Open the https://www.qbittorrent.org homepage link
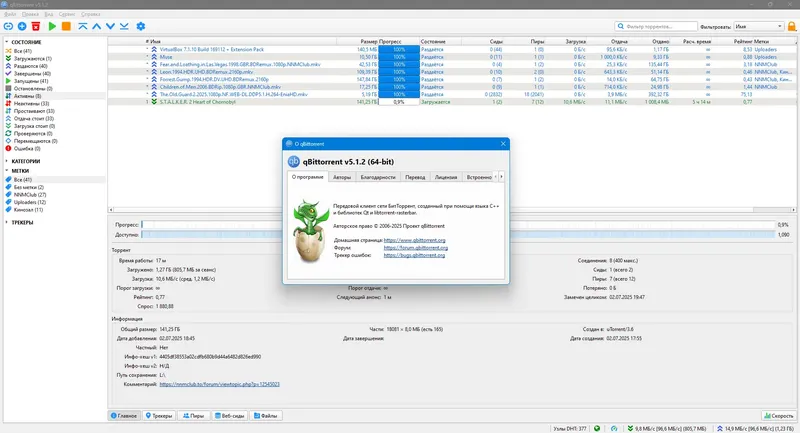The height and width of the screenshot is (433, 800). click(414, 240)
